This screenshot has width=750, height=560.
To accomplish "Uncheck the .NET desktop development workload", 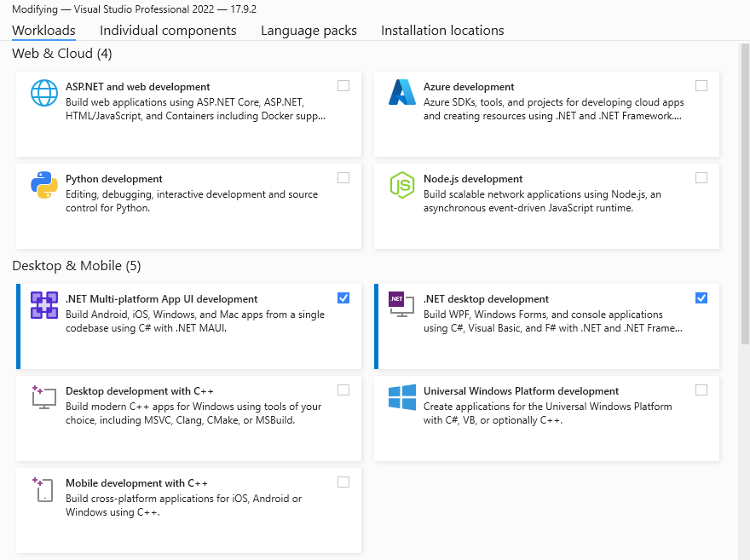I will (x=701, y=297).
